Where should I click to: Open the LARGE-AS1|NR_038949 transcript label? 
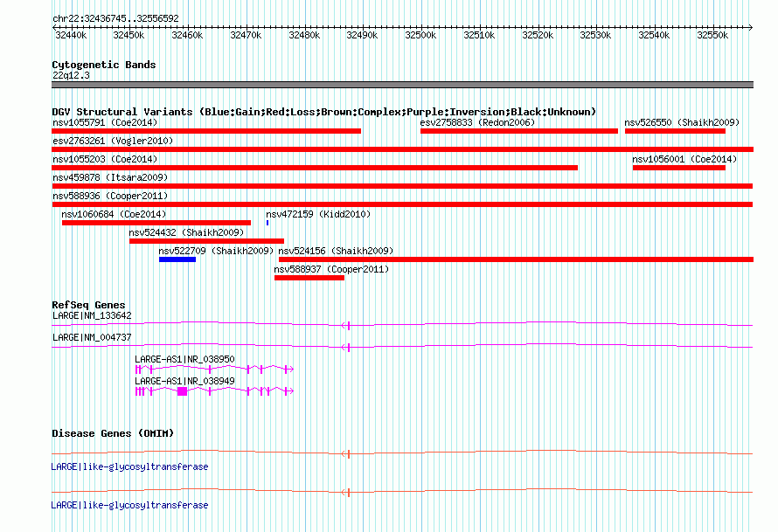pyautogui.click(x=184, y=381)
